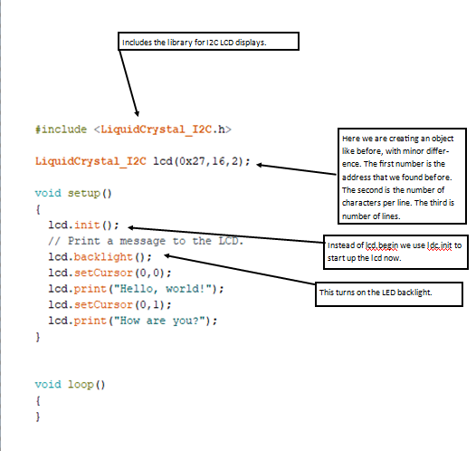Select the arrow pointing to the lcd declaration
The image size is (476, 451).
click(297, 169)
